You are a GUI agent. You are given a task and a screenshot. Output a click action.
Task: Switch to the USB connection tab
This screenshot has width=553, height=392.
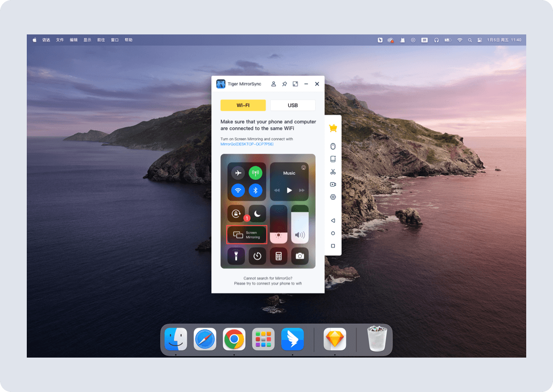293,105
